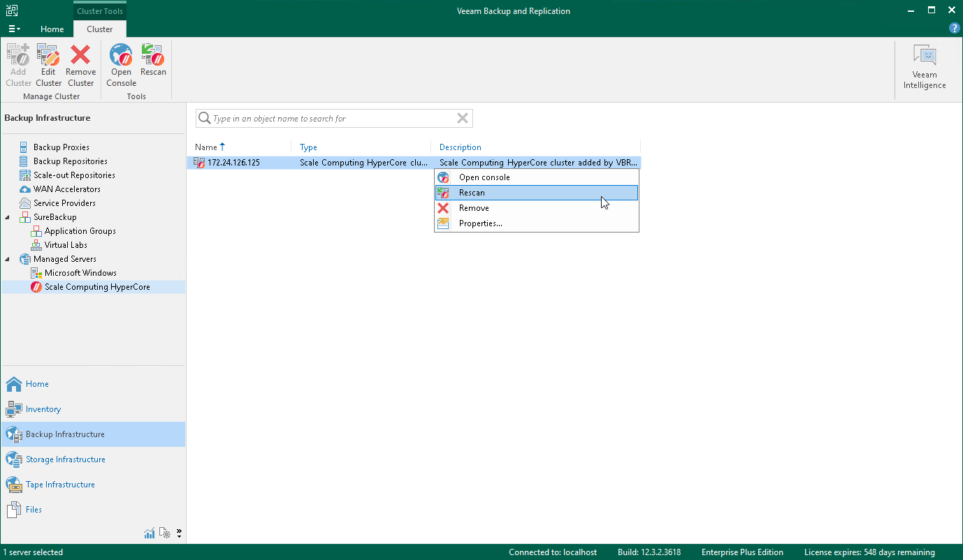Open help via the blue question mark icon
This screenshot has height=560, width=963.
954,29
